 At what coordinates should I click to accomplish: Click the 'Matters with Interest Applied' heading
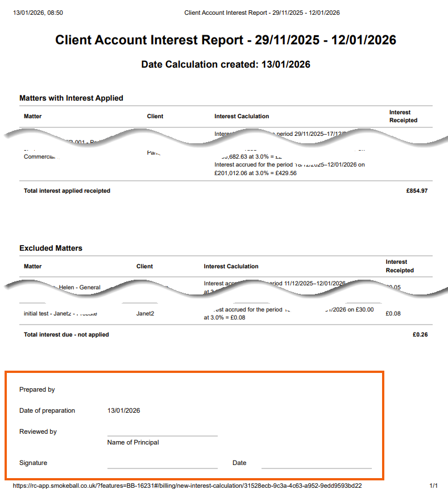pyautogui.click(x=71, y=98)
